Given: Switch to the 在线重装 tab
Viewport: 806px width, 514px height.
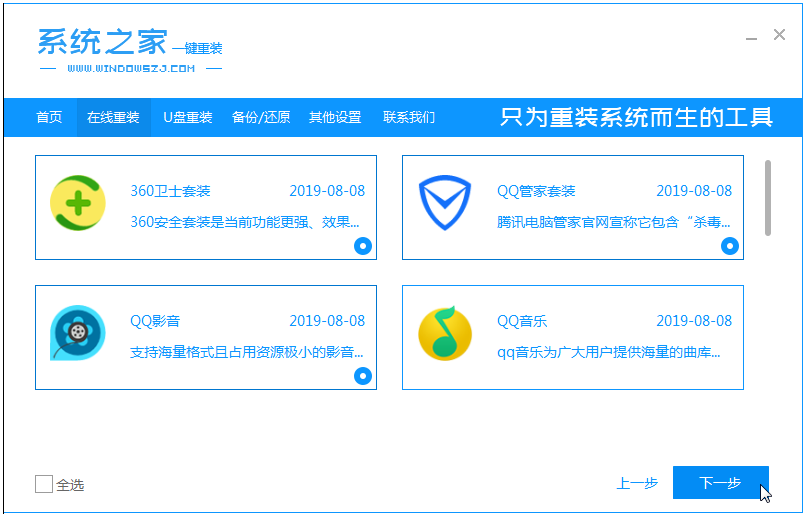Looking at the screenshot, I should pyautogui.click(x=113, y=117).
